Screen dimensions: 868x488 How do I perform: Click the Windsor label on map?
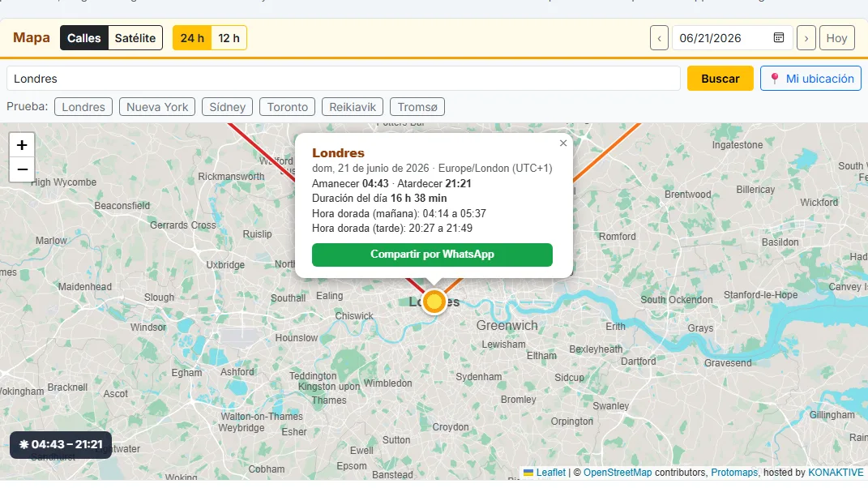[148, 327]
